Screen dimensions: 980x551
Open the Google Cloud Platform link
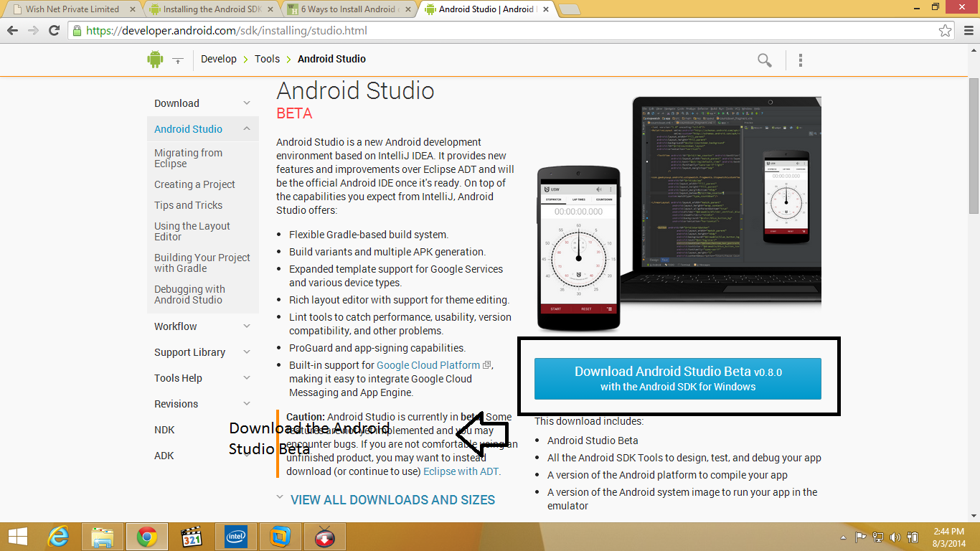click(429, 365)
